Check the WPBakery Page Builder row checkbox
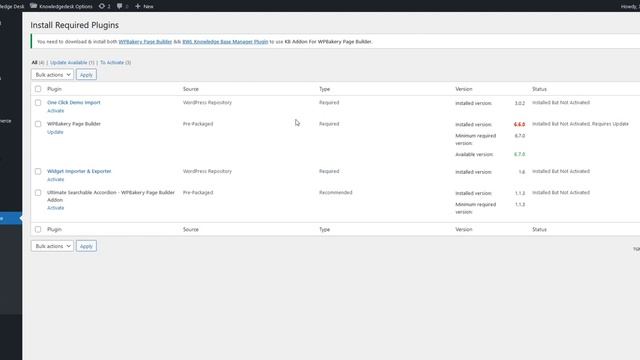The height and width of the screenshot is (360, 640). [38, 124]
